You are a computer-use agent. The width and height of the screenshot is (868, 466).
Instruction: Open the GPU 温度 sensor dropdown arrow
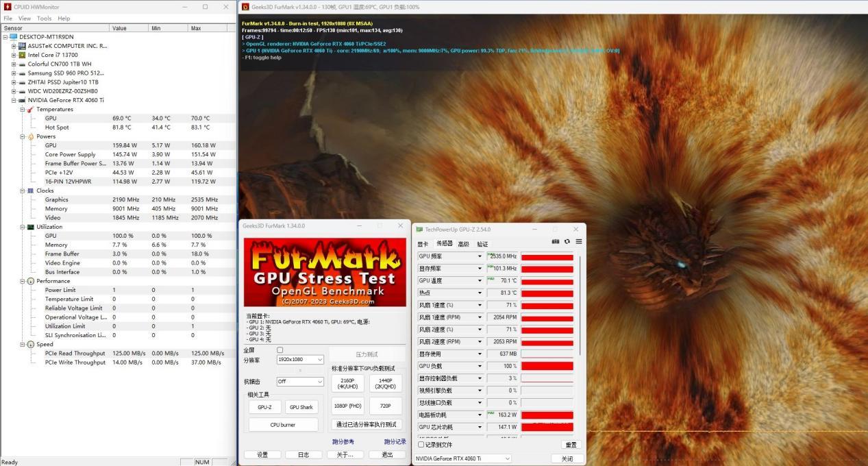480,280
